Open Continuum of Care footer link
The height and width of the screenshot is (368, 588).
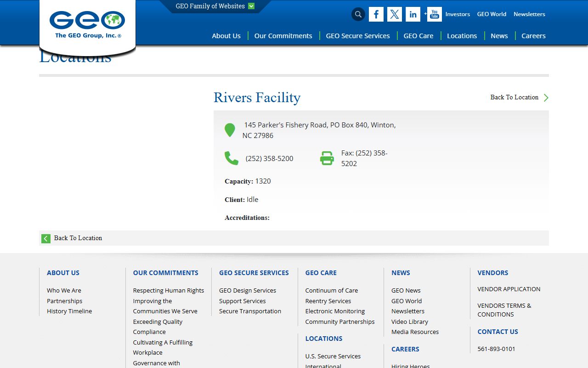[332, 290]
